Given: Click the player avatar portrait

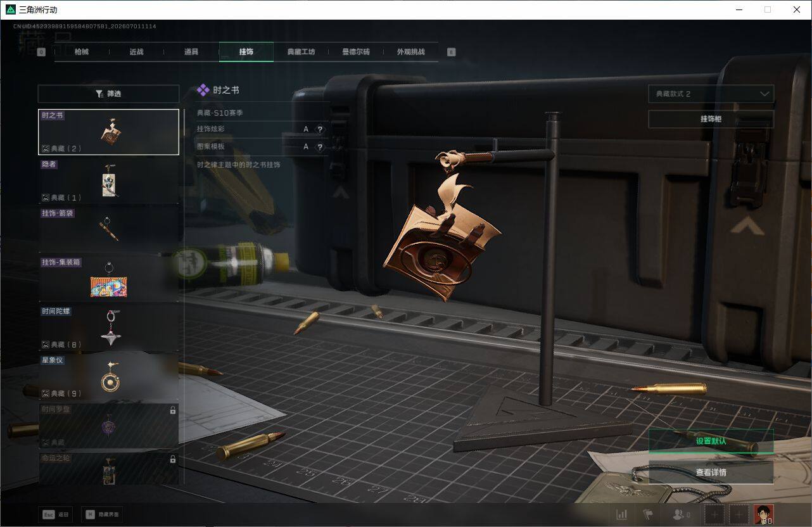Looking at the screenshot, I should (x=764, y=514).
